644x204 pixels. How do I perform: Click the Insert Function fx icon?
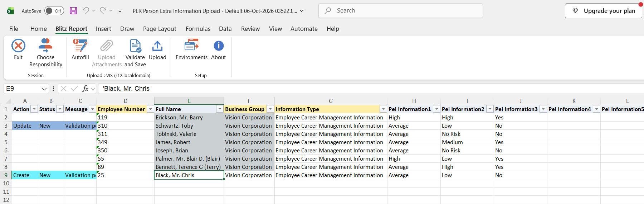(85, 89)
